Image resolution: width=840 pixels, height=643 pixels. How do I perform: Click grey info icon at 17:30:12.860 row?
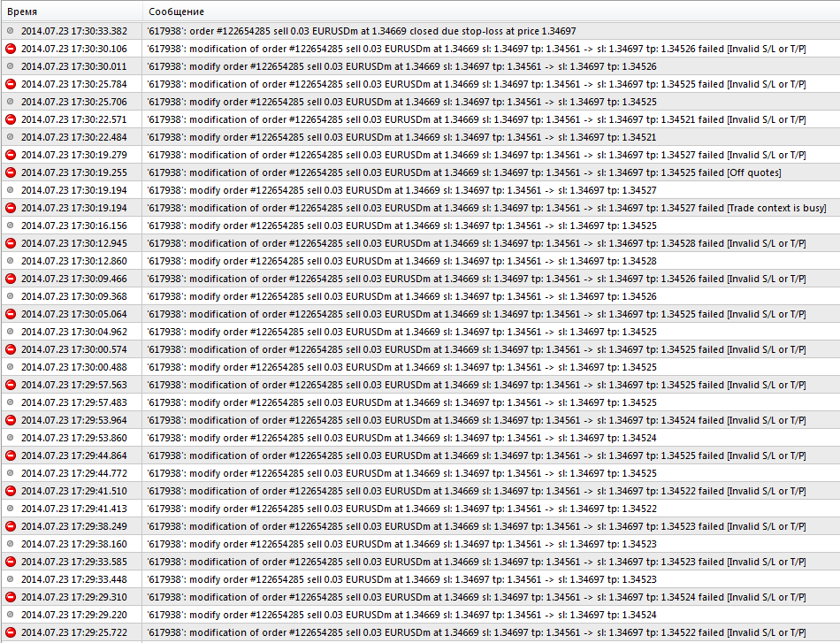tap(11, 261)
